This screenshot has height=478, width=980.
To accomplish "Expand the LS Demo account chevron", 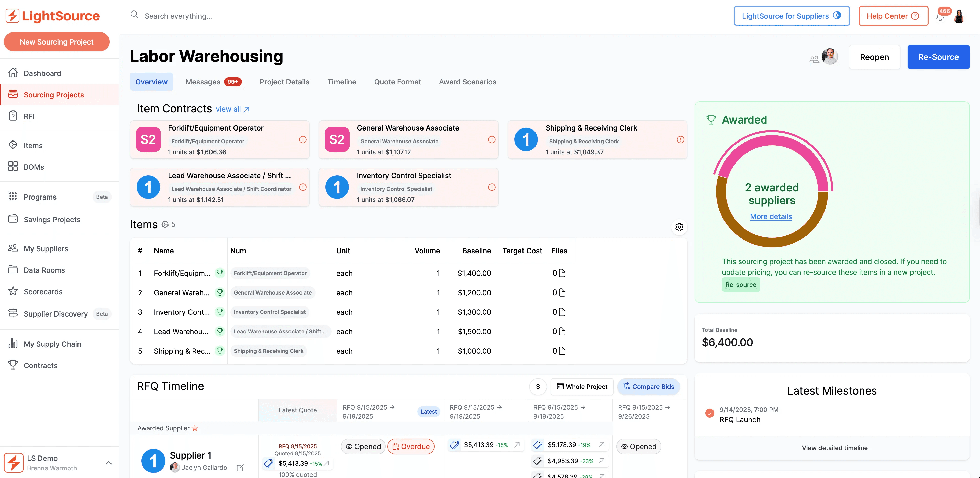I will [x=108, y=463].
